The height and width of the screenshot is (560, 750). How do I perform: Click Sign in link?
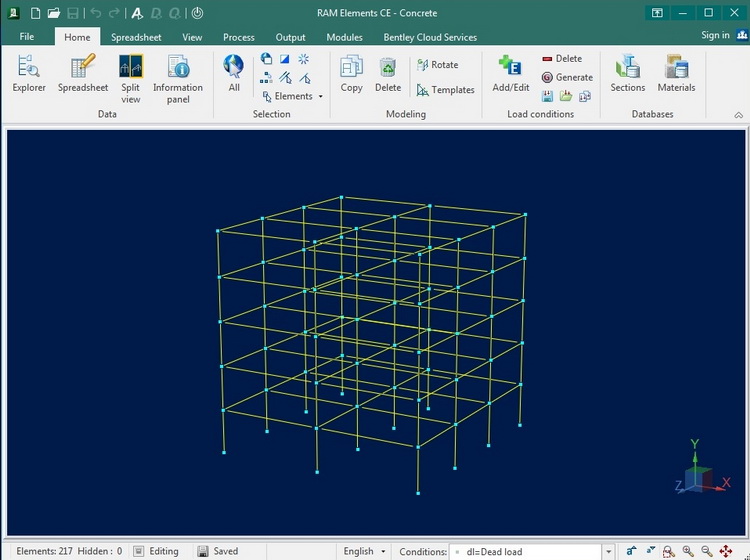[x=715, y=35]
